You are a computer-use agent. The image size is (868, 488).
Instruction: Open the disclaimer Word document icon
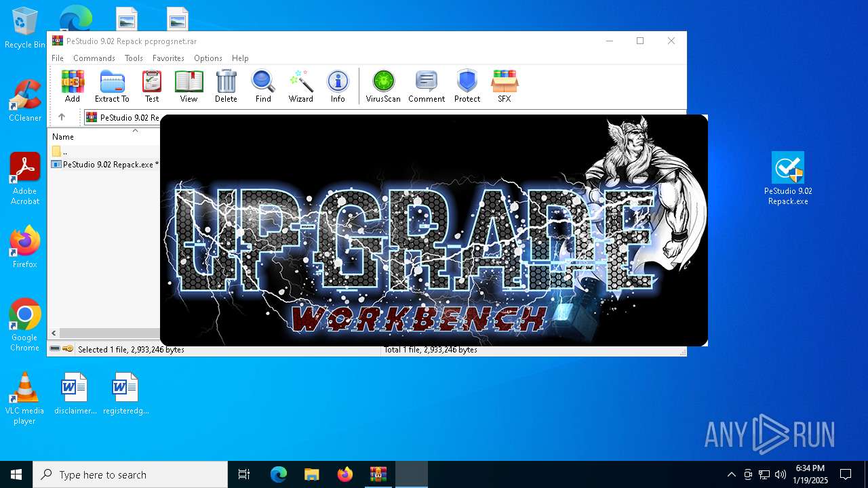coord(75,393)
